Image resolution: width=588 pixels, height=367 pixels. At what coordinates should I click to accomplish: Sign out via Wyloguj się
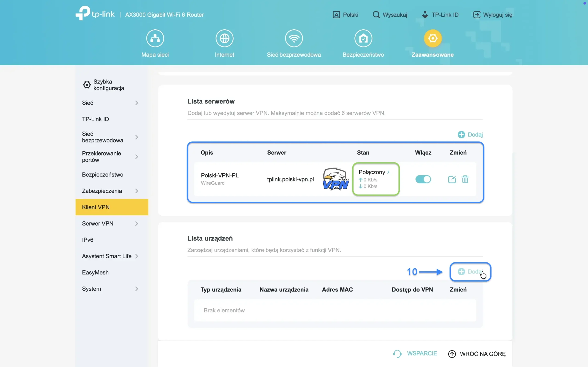[x=492, y=14]
